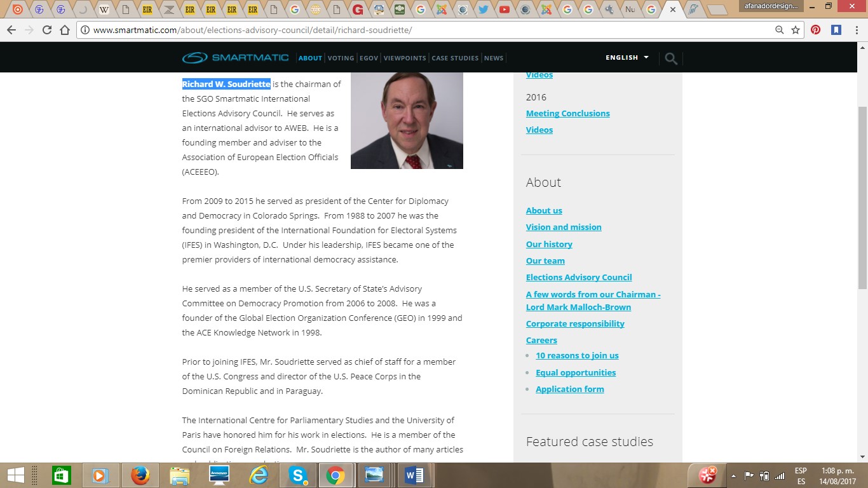Open 10 reasons to join us
The width and height of the screenshot is (868, 488).
point(577,356)
